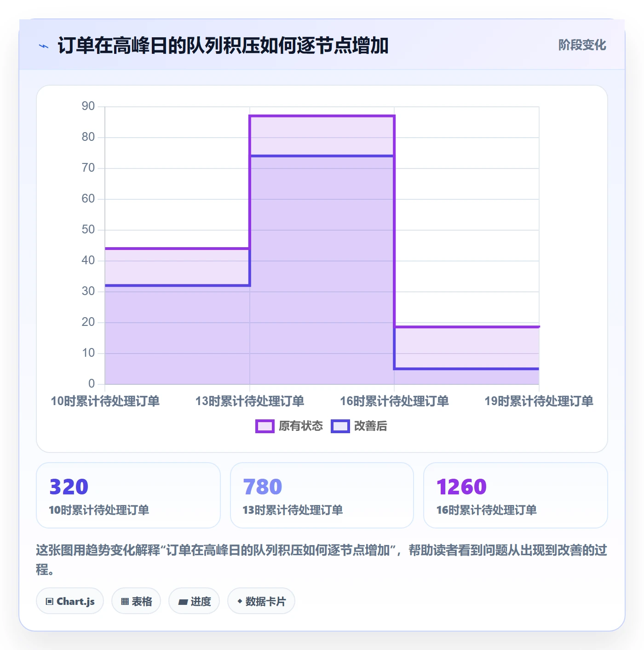
Task: Click the y-axis value 90
Action: 88,106
